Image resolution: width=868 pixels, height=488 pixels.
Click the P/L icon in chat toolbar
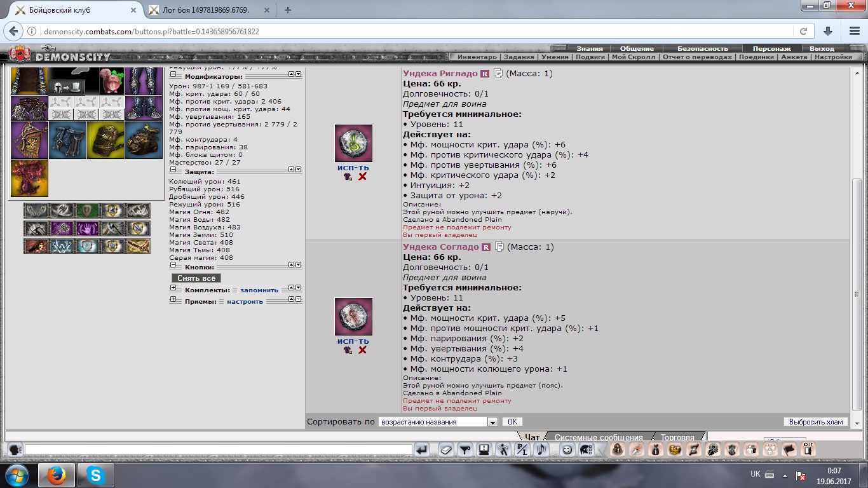(x=522, y=450)
